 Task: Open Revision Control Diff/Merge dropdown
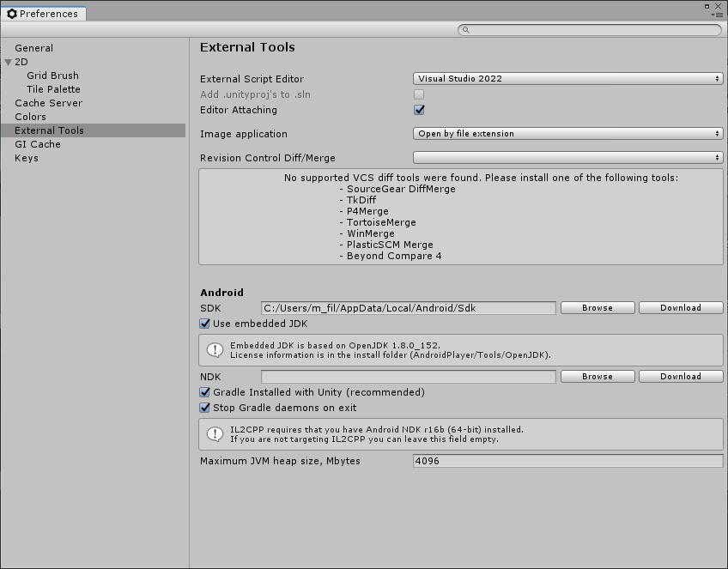click(567, 158)
